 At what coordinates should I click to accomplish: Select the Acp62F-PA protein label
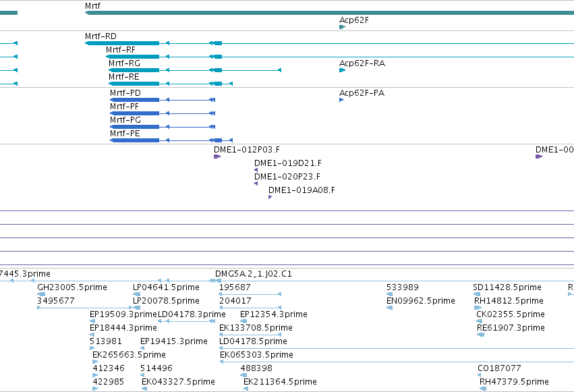pyautogui.click(x=362, y=93)
